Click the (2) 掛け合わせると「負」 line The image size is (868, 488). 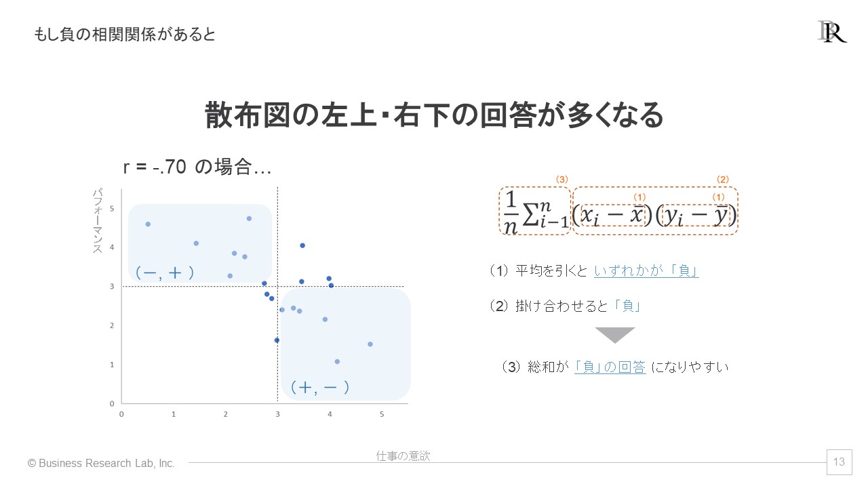(x=565, y=306)
